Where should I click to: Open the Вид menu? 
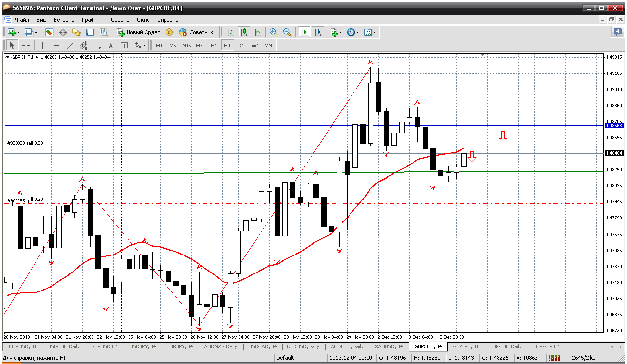41,20
